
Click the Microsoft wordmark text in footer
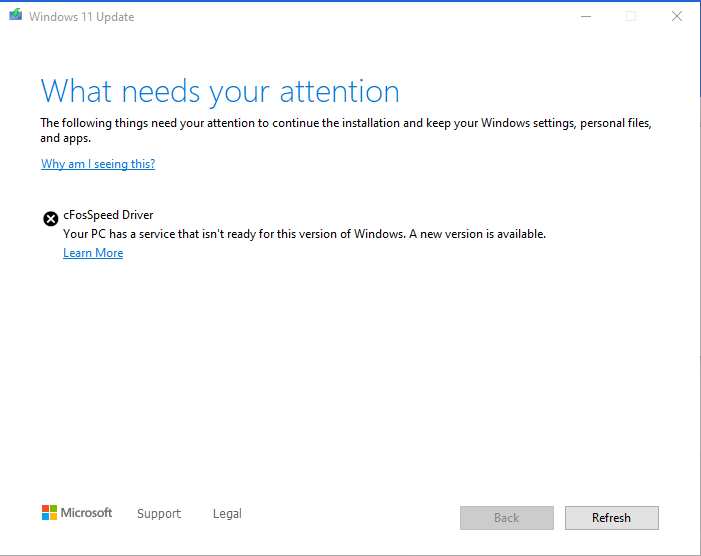tap(86, 513)
